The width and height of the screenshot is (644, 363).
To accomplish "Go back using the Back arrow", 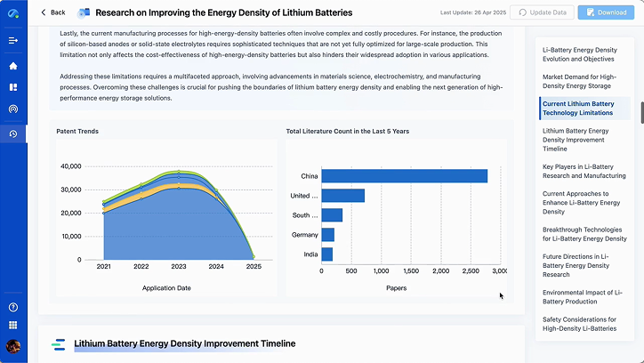I will (x=53, y=12).
